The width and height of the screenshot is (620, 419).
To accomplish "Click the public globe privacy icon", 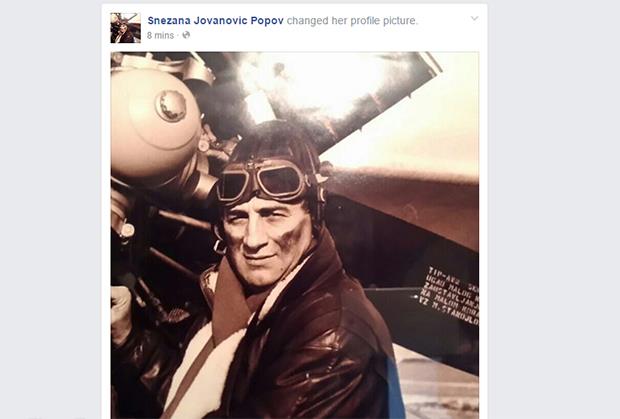I will [x=187, y=35].
